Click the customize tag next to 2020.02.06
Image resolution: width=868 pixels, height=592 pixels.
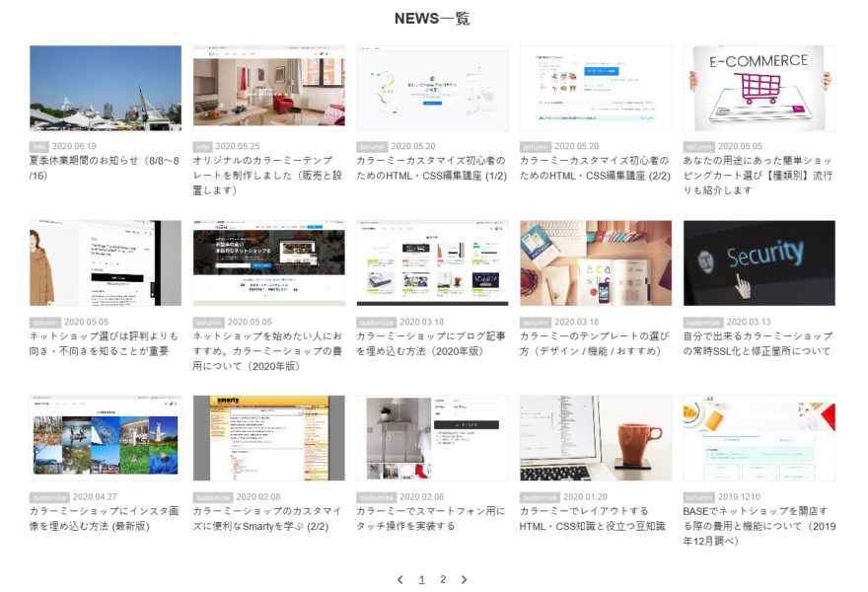(x=377, y=497)
